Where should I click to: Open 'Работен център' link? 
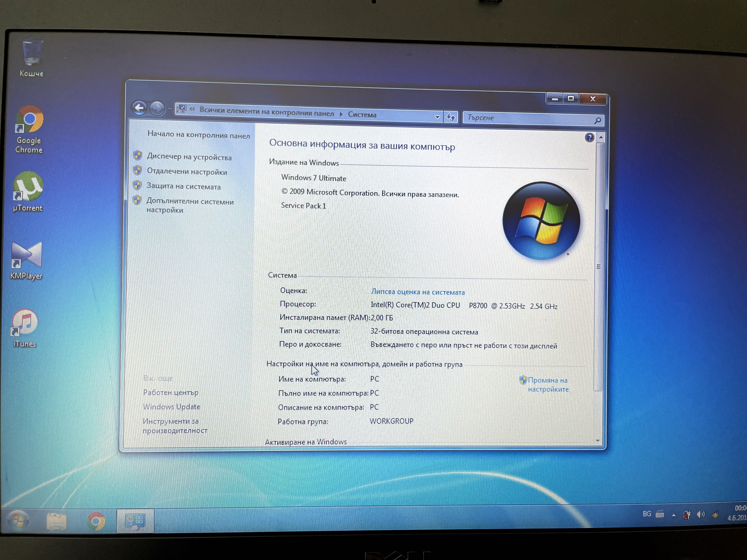pos(171,393)
